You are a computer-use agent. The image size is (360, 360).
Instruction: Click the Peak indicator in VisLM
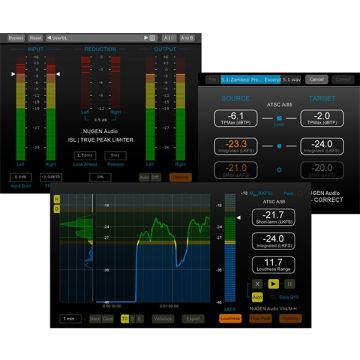click(294, 194)
